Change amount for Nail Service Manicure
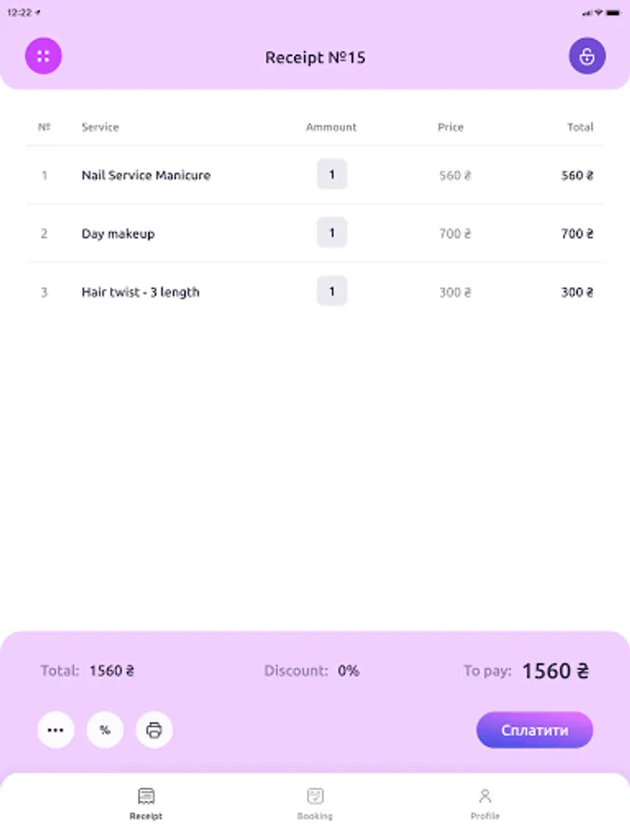Viewport: 630px width, 840px height. click(331, 175)
